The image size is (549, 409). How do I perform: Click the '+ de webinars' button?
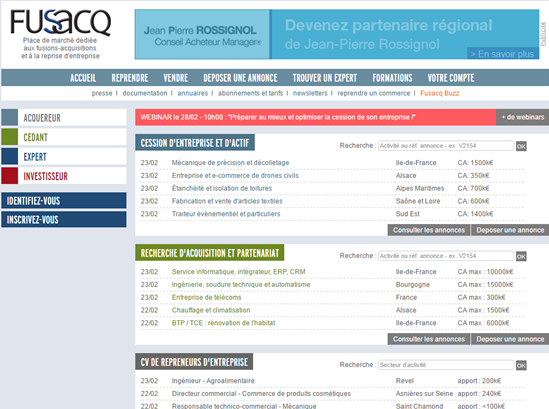(522, 117)
